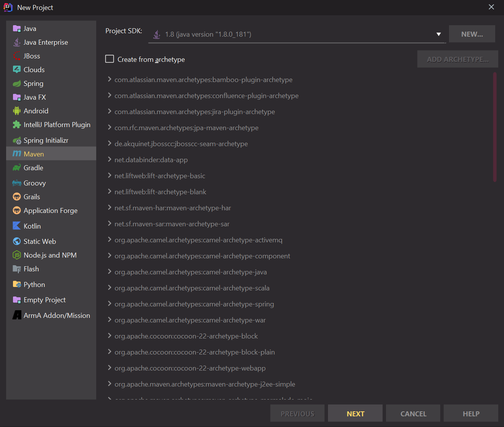Click the ADD ARCHETYPE... button

coord(458,59)
